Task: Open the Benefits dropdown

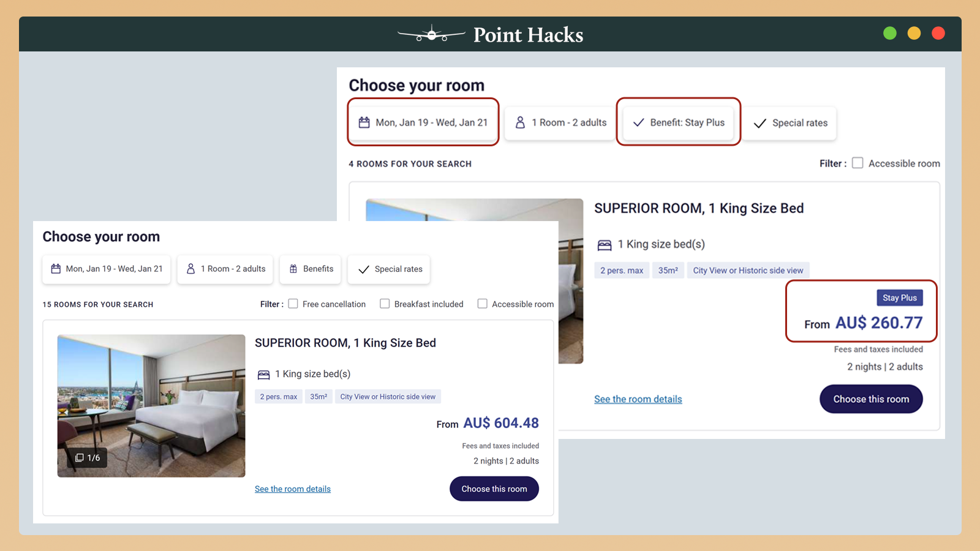Action: tap(311, 269)
